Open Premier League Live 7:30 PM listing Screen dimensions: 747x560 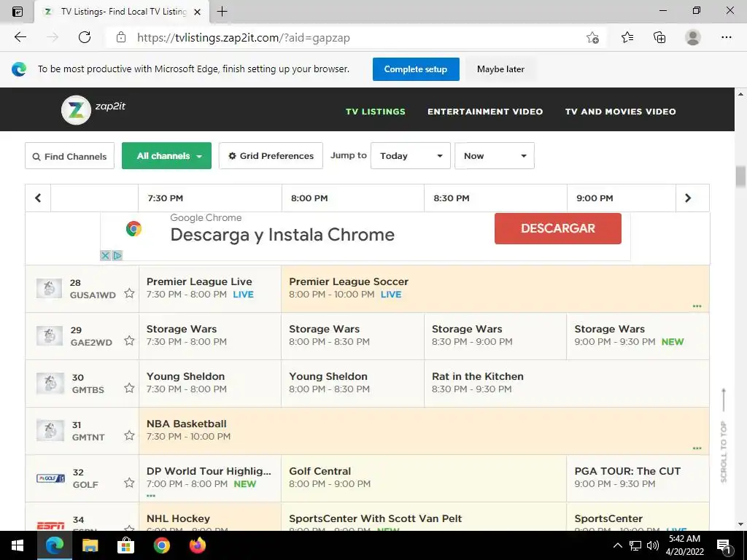[210, 289]
